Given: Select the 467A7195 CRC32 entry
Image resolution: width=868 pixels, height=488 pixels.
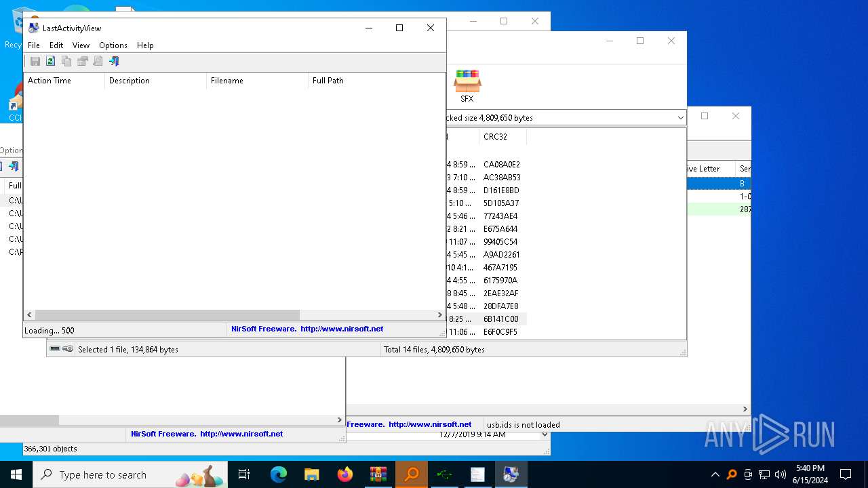Looking at the screenshot, I should click(x=500, y=268).
